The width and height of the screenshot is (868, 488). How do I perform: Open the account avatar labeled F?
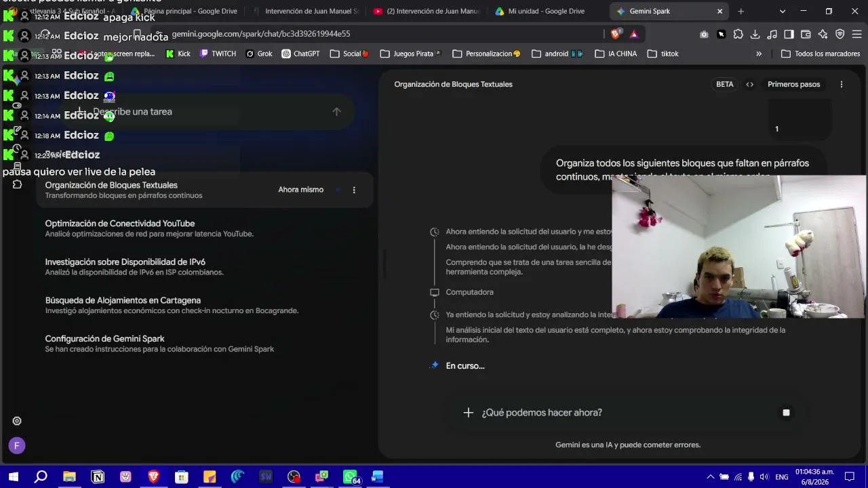[x=17, y=445]
